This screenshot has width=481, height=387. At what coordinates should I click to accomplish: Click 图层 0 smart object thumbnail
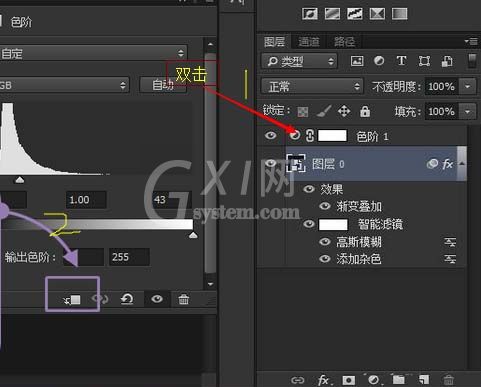tap(296, 163)
